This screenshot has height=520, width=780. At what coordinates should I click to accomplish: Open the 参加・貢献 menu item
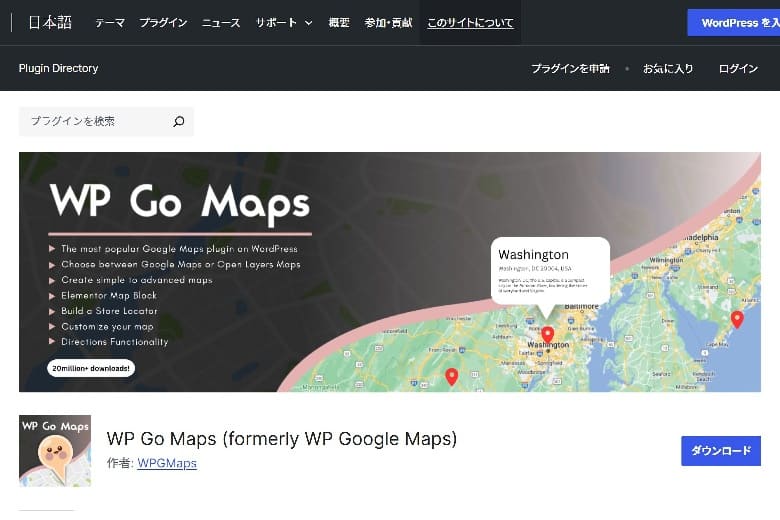tap(388, 23)
